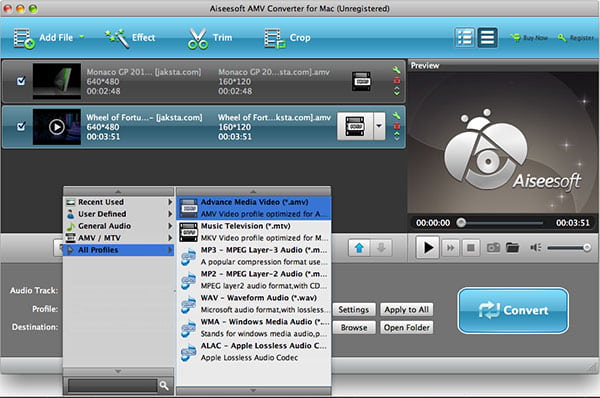Switch to detailed list view
Viewport: 600px width, 398px height.
(465, 38)
